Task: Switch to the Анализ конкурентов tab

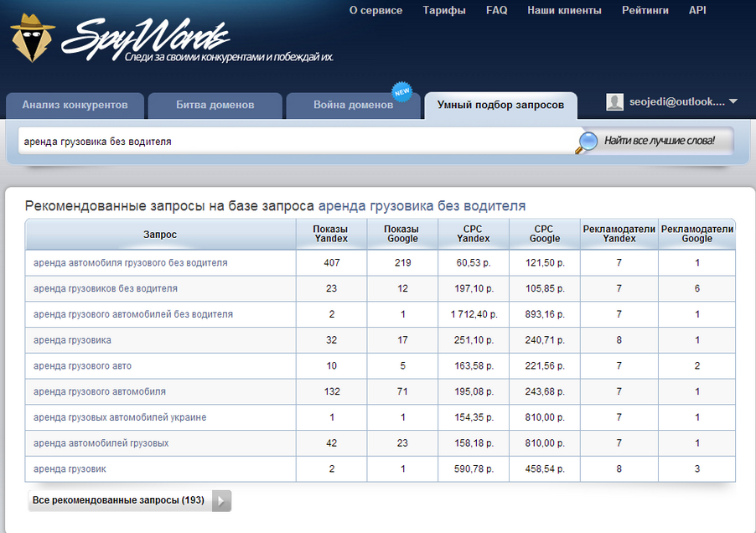Action: pyautogui.click(x=75, y=105)
